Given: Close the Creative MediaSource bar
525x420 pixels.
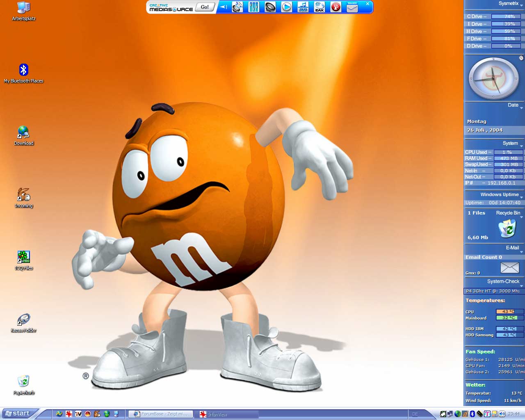Looking at the screenshot, I should (367, 4).
